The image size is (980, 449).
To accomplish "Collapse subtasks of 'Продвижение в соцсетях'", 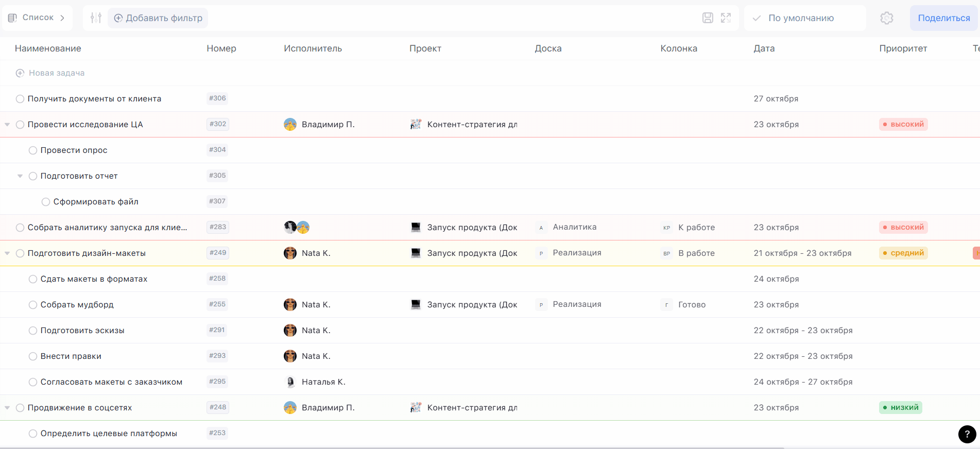I will pos(7,408).
